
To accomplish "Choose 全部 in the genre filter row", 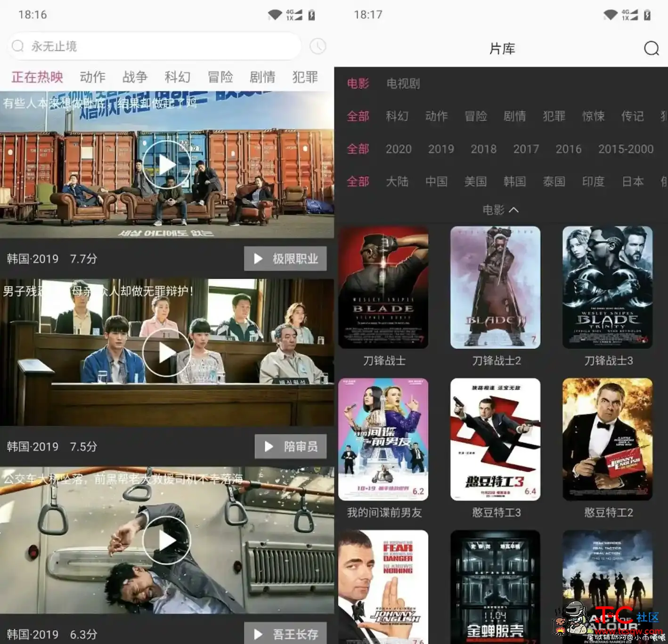I will coord(358,116).
